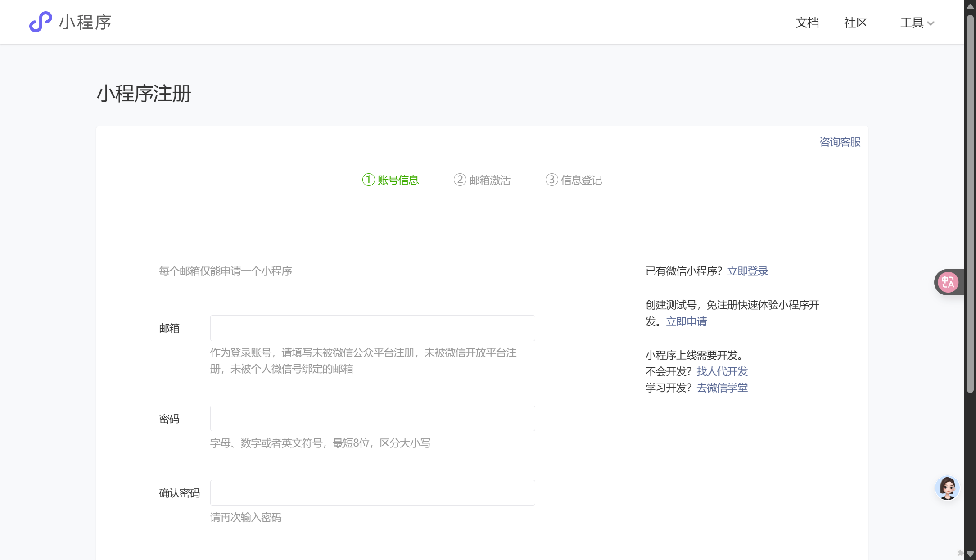976x560 pixels.
Task: Click the 立即登录 link
Action: [747, 271]
